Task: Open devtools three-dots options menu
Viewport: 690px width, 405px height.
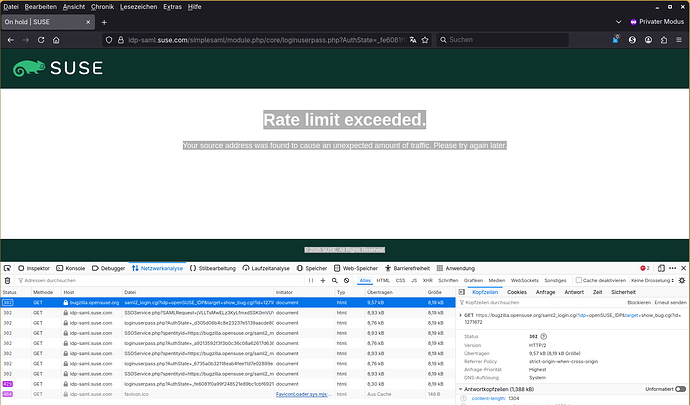Action: tap(672, 268)
